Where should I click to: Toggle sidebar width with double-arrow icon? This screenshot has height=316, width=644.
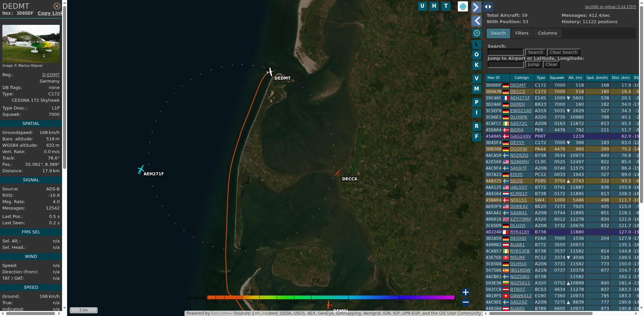(488, 6)
